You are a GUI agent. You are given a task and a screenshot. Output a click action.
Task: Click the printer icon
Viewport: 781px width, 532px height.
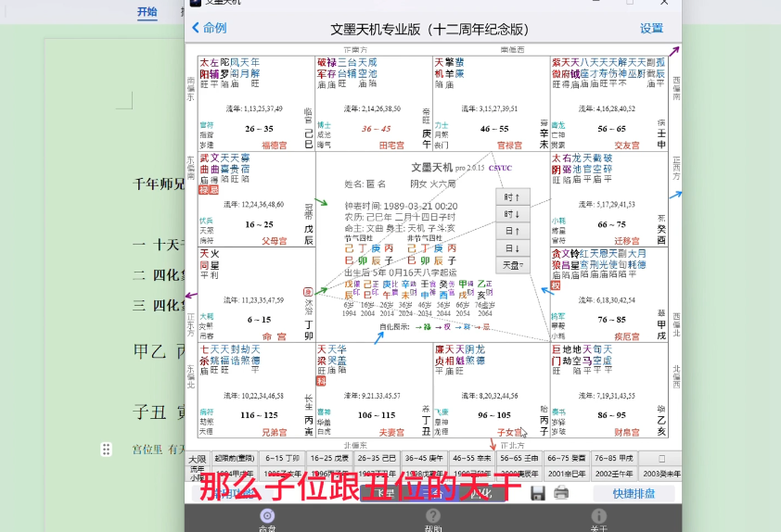pos(561,493)
